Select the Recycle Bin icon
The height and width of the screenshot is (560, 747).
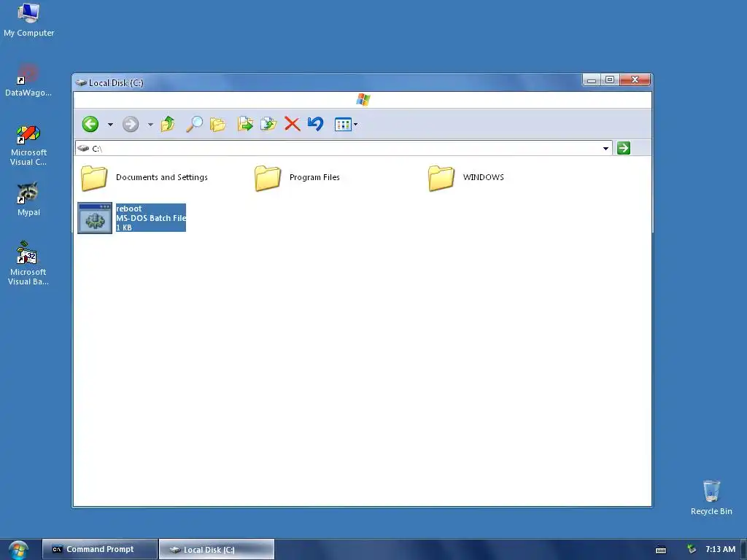click(711, 497)
